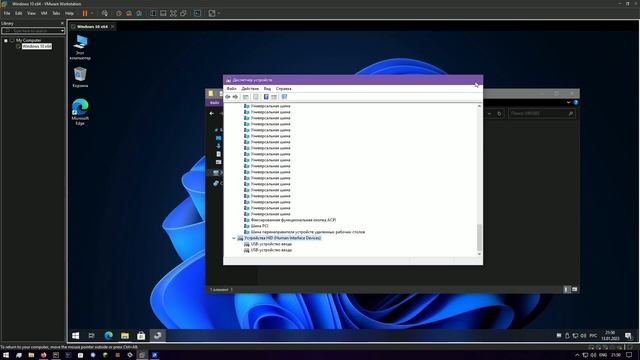Open the VMware VM menu
Viewport: 640px width, 360px height.
point(44,13)
